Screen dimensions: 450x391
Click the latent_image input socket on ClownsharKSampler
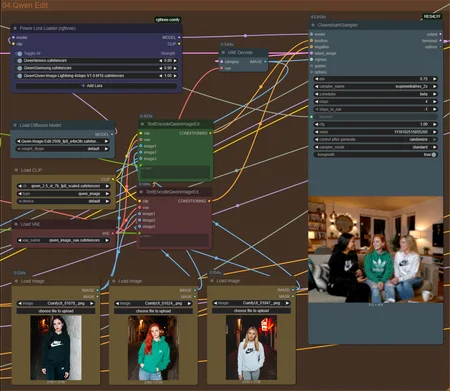[x=311, y=53]
